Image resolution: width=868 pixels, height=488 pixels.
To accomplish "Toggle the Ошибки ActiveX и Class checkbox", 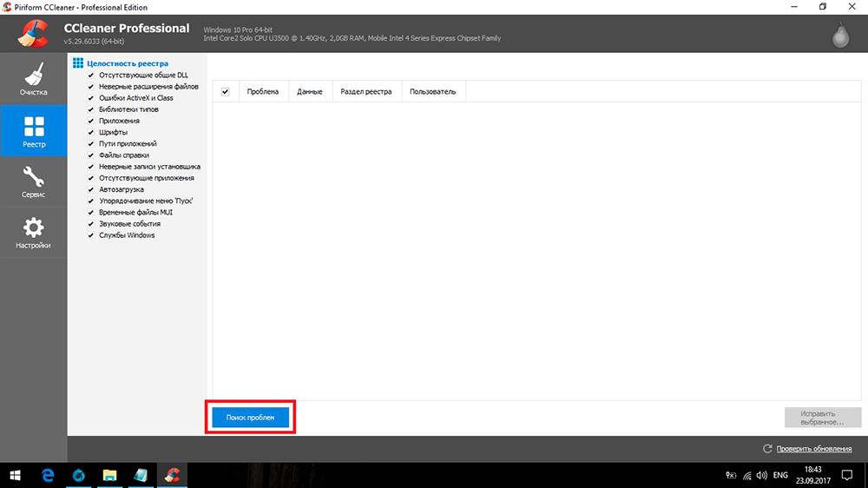I will [90, 98].
